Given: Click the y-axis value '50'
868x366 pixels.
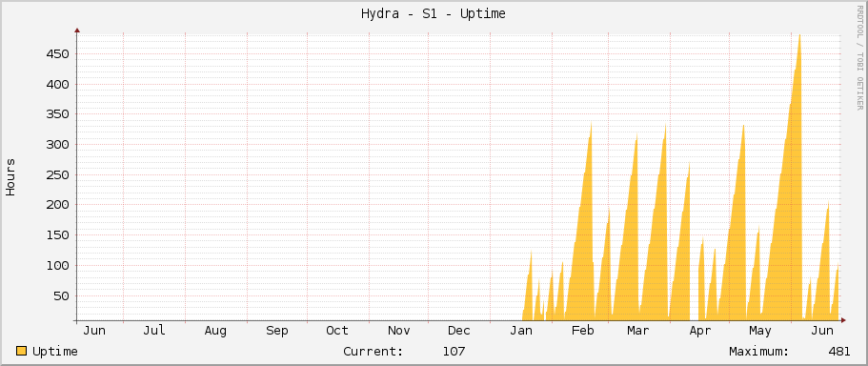Looking at the screenshot, I should click(61, 295).
